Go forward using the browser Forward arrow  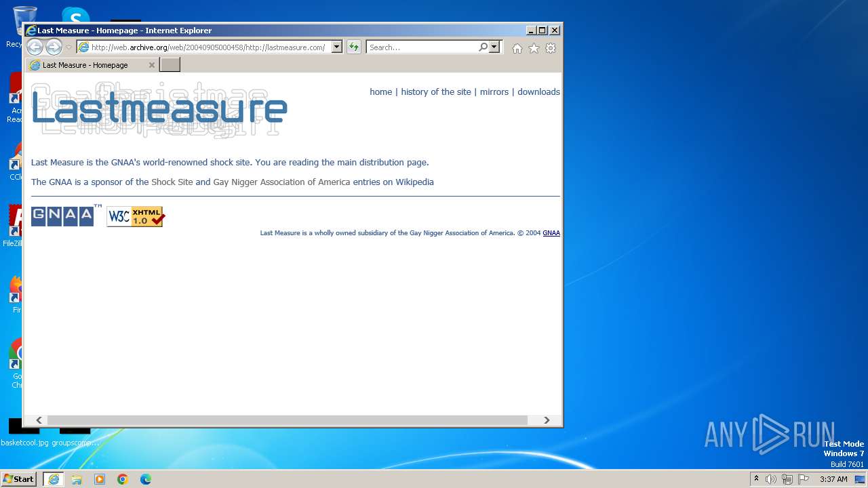(54, 47)
